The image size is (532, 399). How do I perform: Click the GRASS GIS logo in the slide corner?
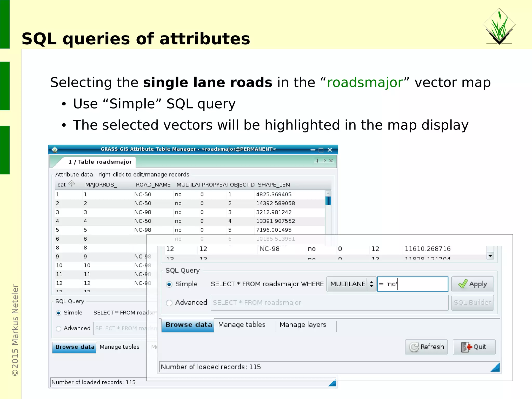click(499, 26)
